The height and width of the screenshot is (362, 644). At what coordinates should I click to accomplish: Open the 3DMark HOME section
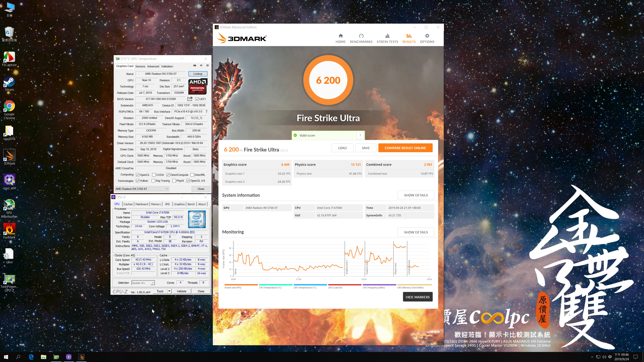340,39
